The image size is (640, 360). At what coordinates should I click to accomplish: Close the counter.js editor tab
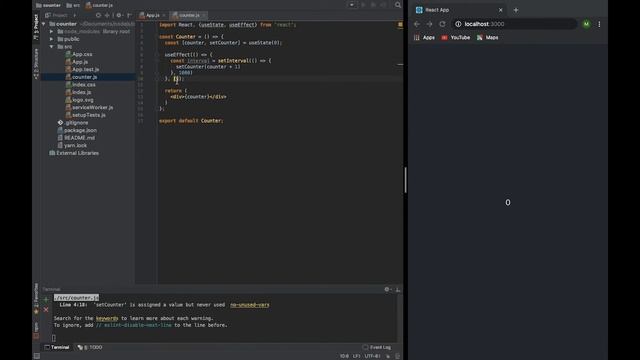(x=204, y=16)
